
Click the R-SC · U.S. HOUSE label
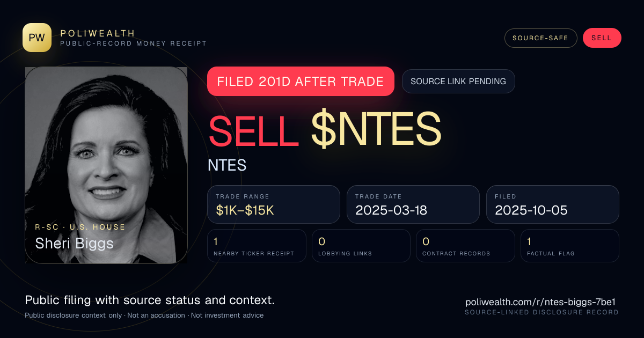(80, 227)
